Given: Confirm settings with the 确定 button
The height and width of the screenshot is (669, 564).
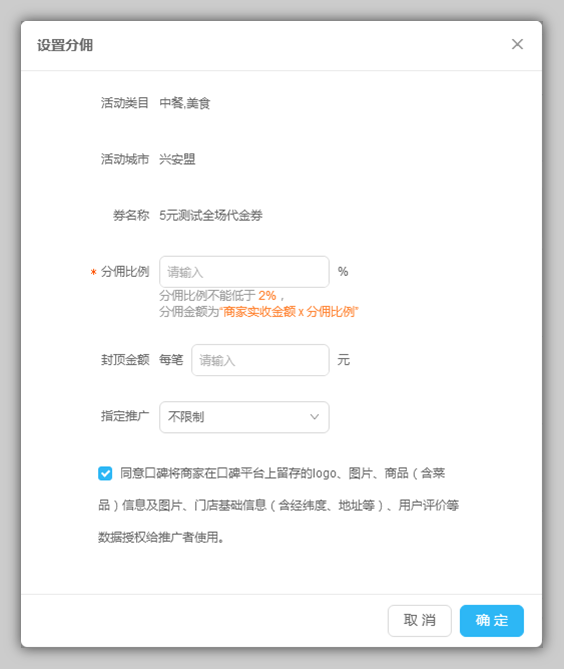Looking at the screenshot, I should [491, 620].
